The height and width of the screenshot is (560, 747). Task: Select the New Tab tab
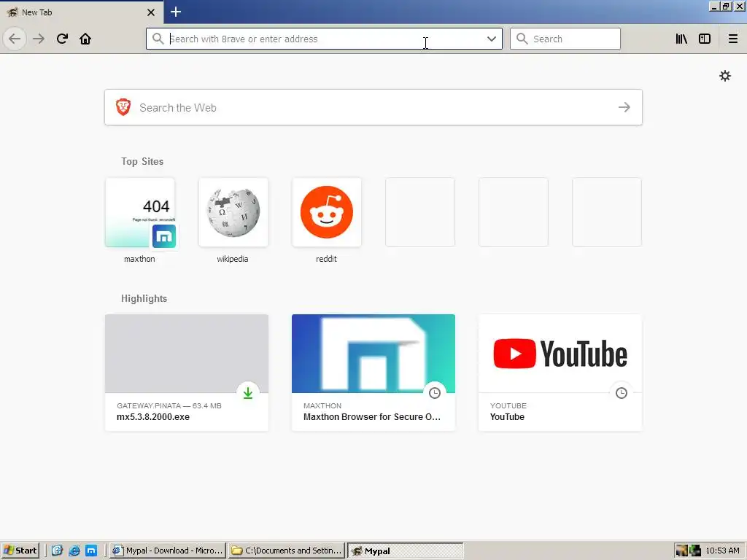tap(81, 12)
